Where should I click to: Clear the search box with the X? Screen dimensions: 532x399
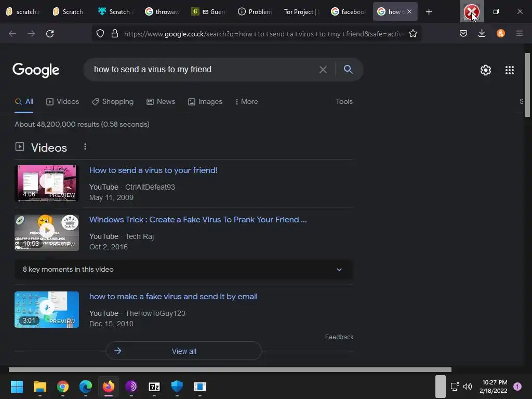click(x=323, y=70)
